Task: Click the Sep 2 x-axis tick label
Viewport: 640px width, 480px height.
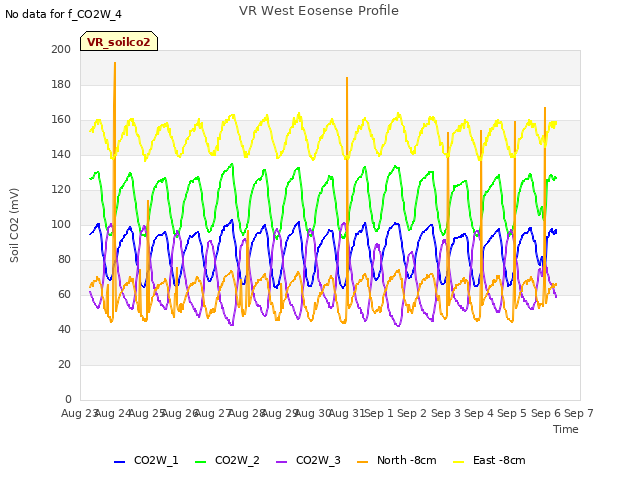Action: 412,413
